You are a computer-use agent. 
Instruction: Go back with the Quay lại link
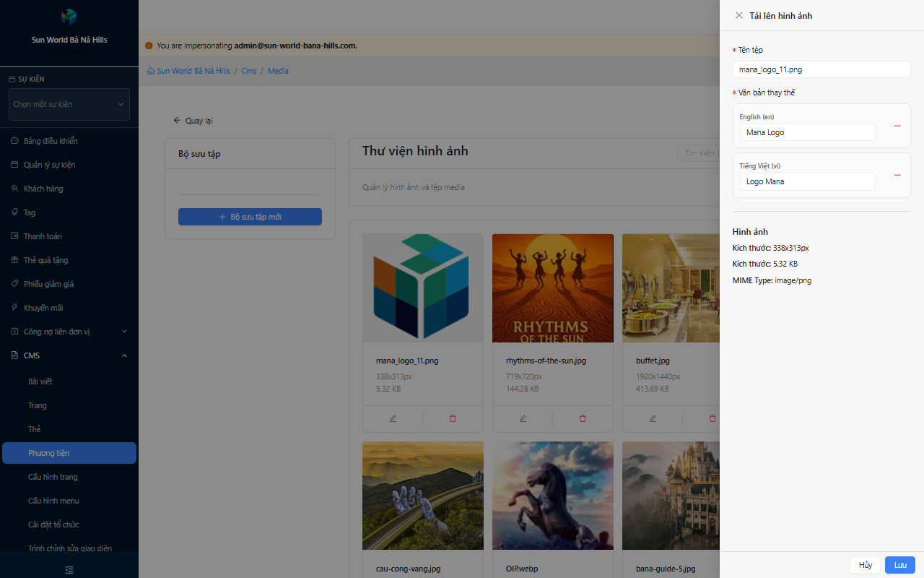point(193,121)
